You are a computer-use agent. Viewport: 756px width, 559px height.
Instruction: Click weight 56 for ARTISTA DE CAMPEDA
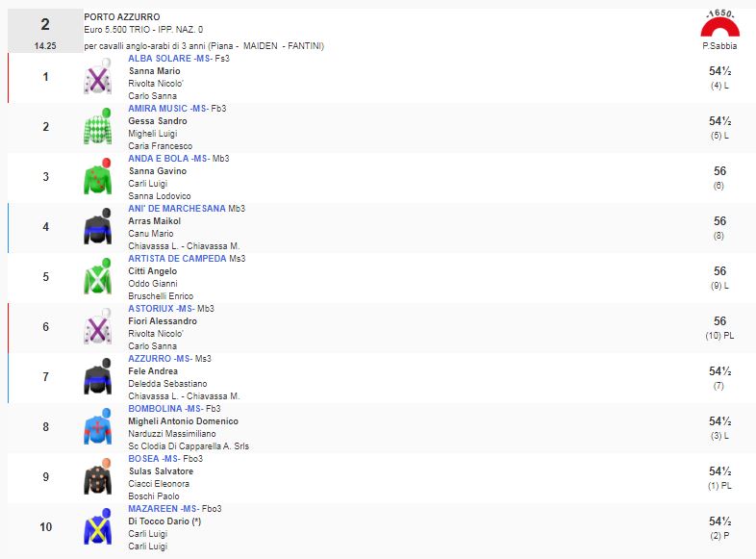click(x=719, y=271)
